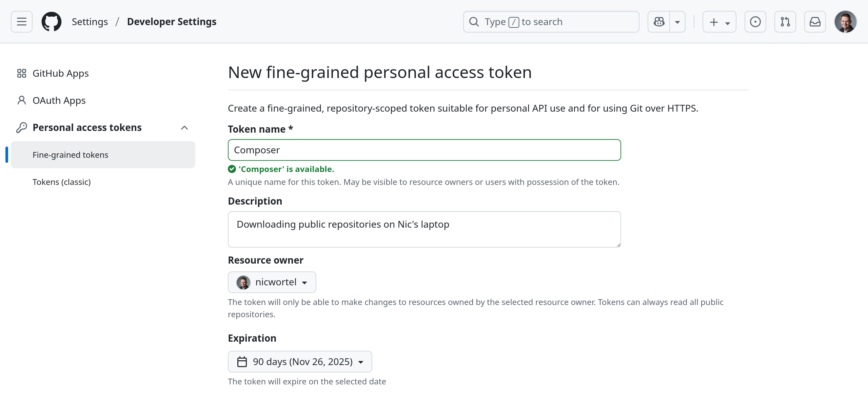Open the 90 days expiration dropdown
The width and height of the screenshot is (868, 400).
click(x=300, y=362)
